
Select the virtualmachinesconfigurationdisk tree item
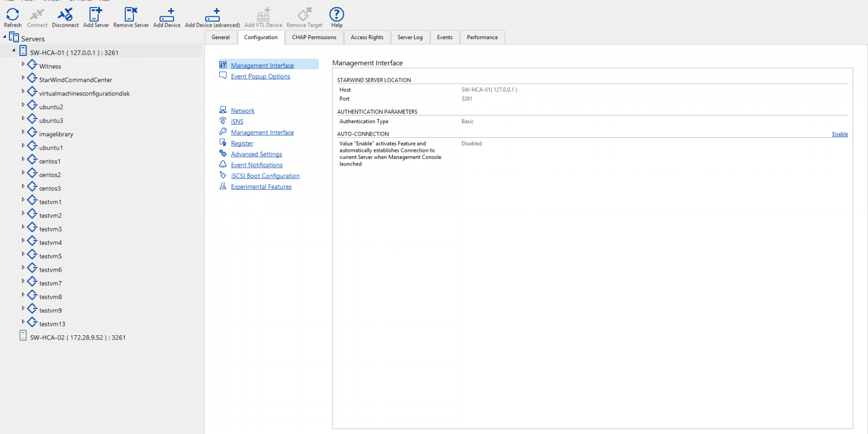click(x=84, y=93)
